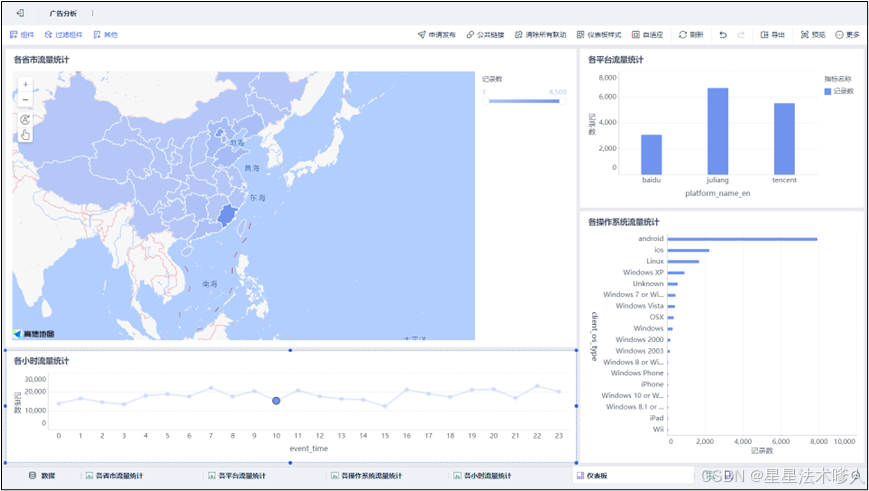
Task: Click the 各小时流量统计 chart title
Action: pyautogui.click(x=42, y=361)
